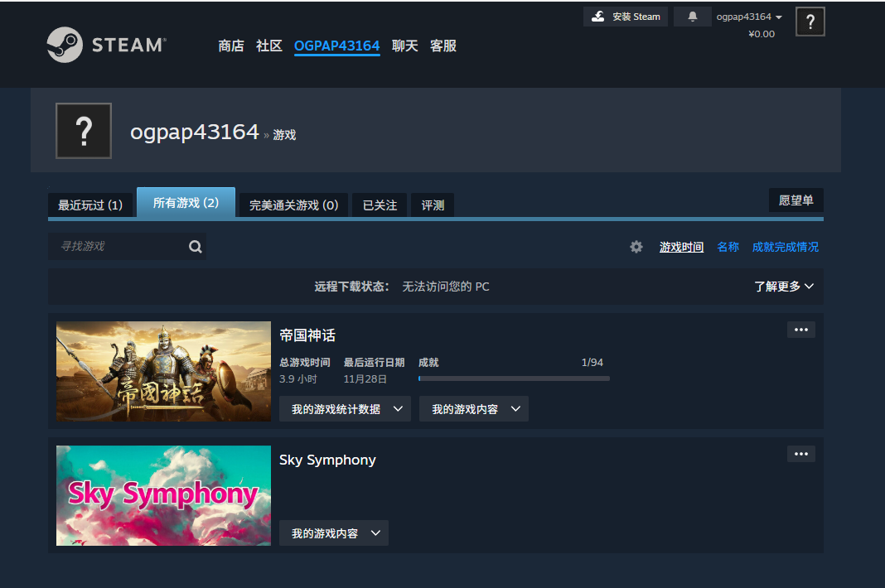Open the ogpap43164 account dropdown
The height and width of the screenshot is (588, 885).
coord(749,17)
